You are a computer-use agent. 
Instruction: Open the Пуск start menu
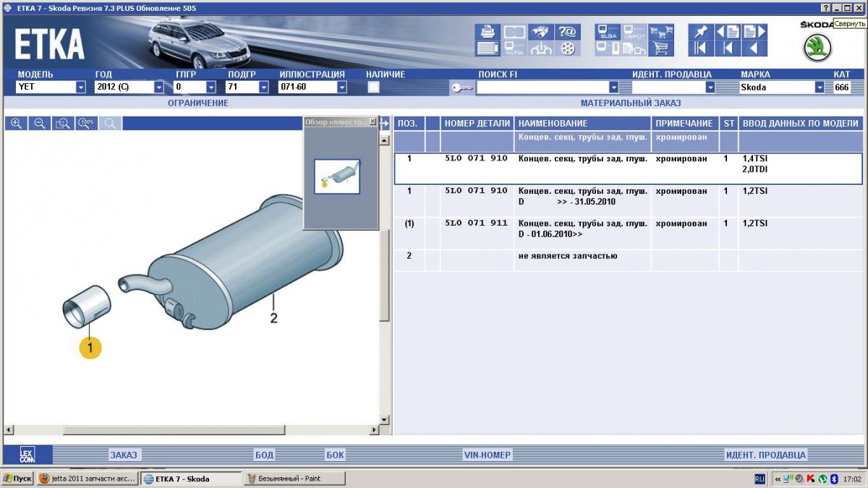tap(17, 479)
